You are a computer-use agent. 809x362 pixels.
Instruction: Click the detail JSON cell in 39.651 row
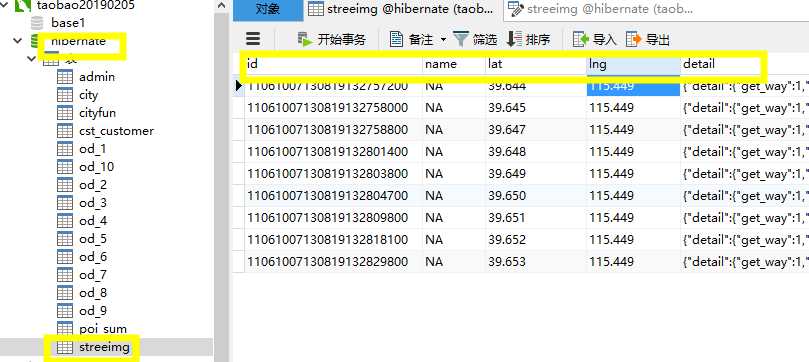(745, 218)
